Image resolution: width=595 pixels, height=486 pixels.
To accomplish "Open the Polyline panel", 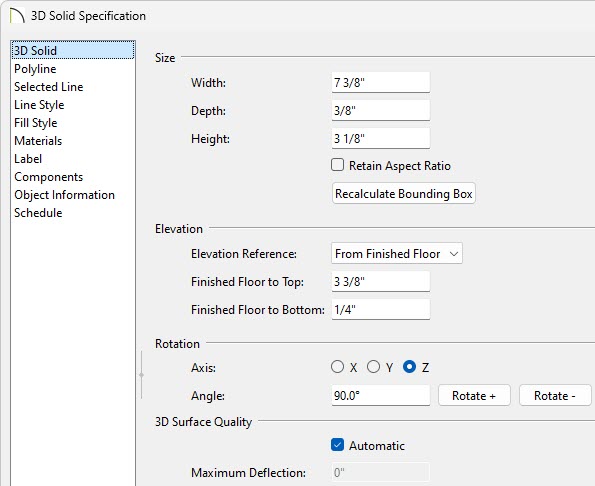I will click(35, 69).
